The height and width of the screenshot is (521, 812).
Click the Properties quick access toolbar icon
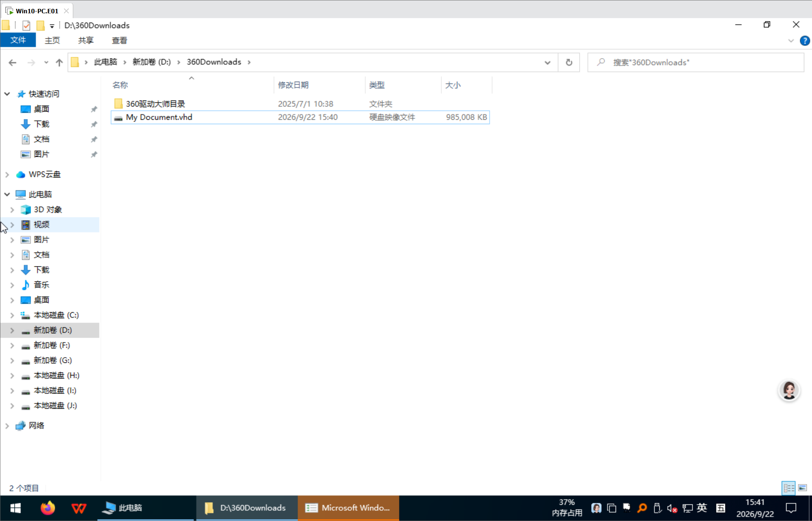26,25
